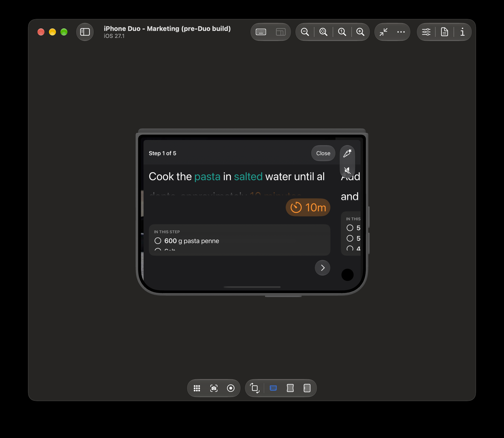Image resolution: width=504 pixels, height=438 pixels.
Task: Tap the highlighted word salted
Action: click(248, 177)
